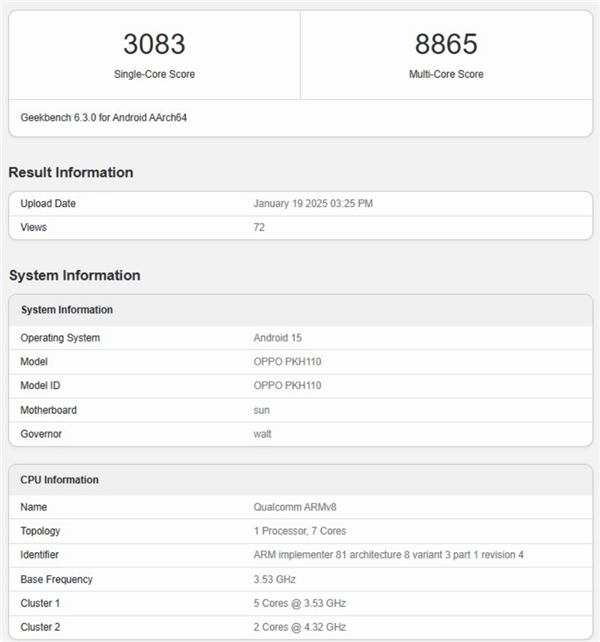The image size is (600, 642).
Task: Click the System Information table header
Action: [67, 310]
